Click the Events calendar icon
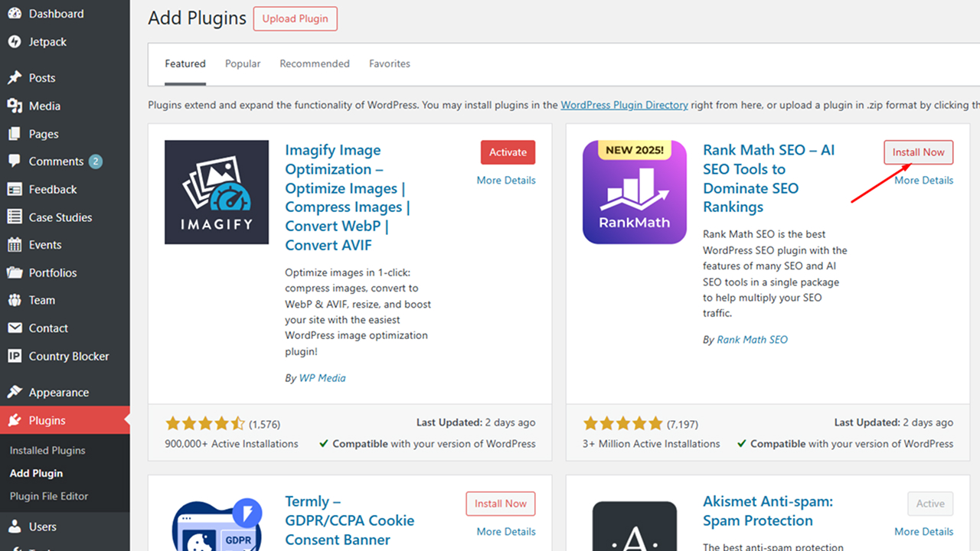This screenshot has height=551, width=980. click(x=15, y=245)
